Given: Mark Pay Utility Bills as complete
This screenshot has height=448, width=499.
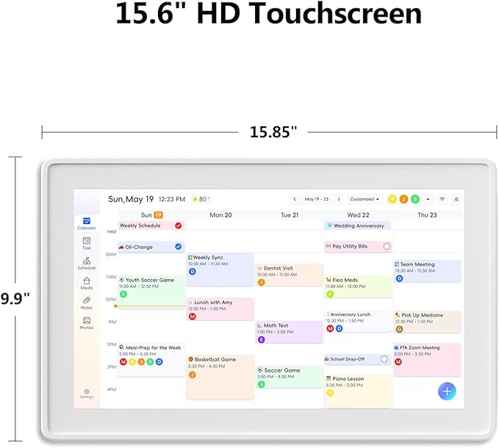Looking at the screenshot, I should [x=387, y=247].
